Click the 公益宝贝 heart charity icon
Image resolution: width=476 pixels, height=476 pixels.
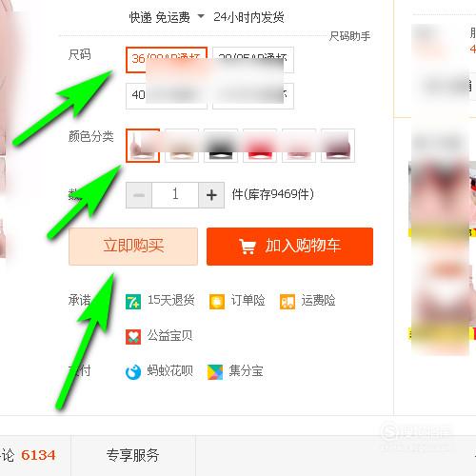click(x=133, y=337)
